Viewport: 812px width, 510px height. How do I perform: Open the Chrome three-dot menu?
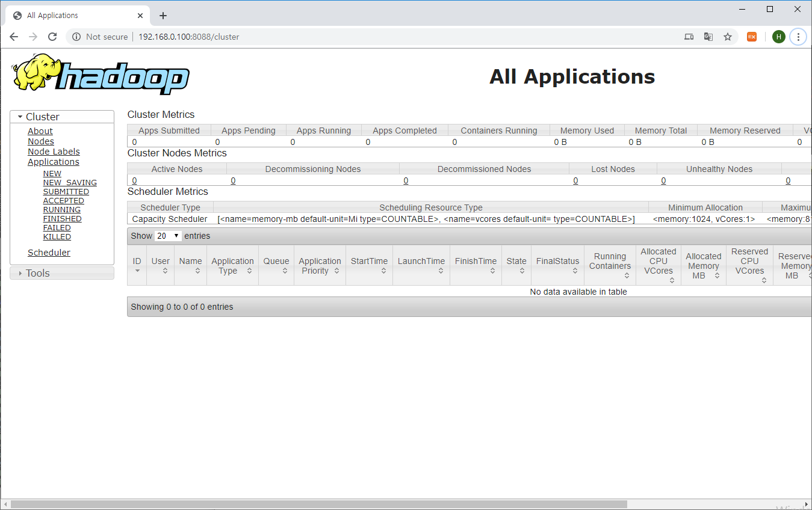tap(798, 37)
